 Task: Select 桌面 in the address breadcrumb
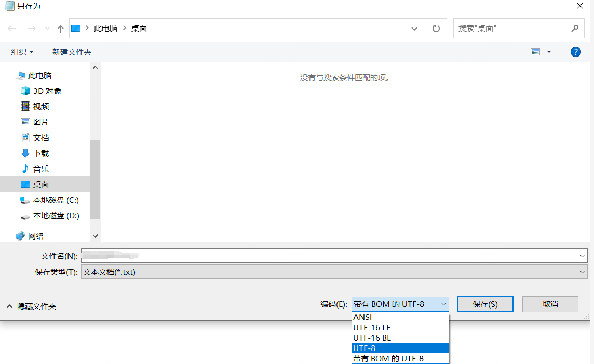[139, 29]
